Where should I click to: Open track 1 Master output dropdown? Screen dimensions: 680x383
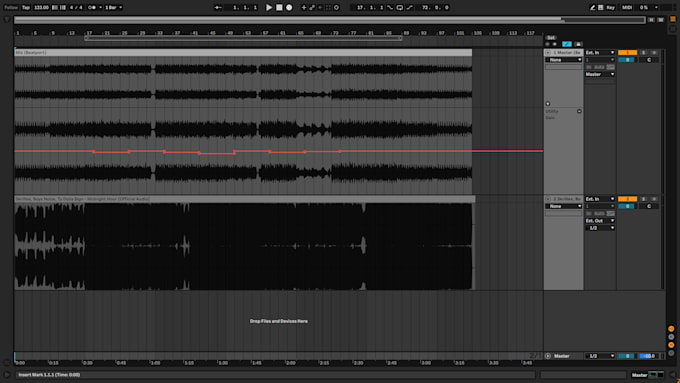coord(600,74)
